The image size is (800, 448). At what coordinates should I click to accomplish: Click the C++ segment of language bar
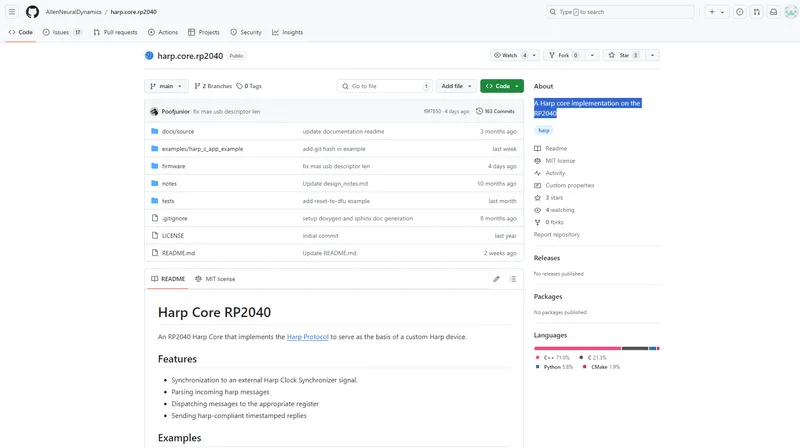click(x=578, y=349)
